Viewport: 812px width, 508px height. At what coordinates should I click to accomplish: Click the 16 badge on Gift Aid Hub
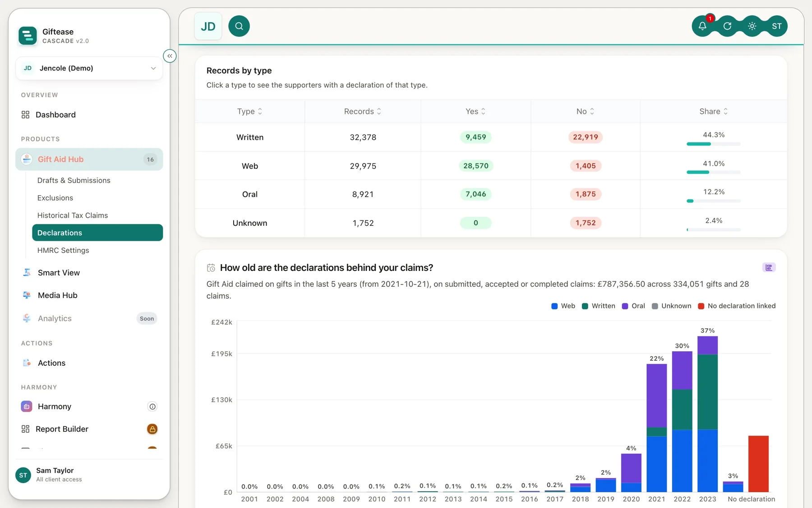click(150, 159)
